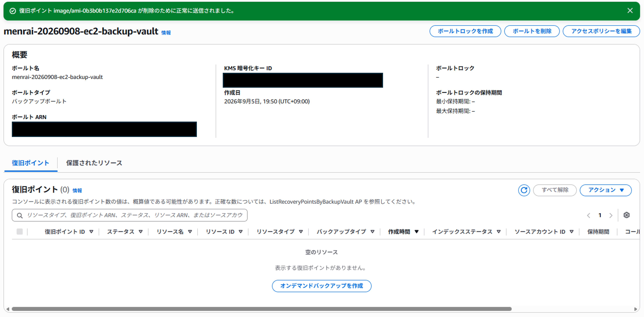This screenshot has width=644, height=317.
Task: Dismiss the green success notification banner
Action: [x=630, y=11]
